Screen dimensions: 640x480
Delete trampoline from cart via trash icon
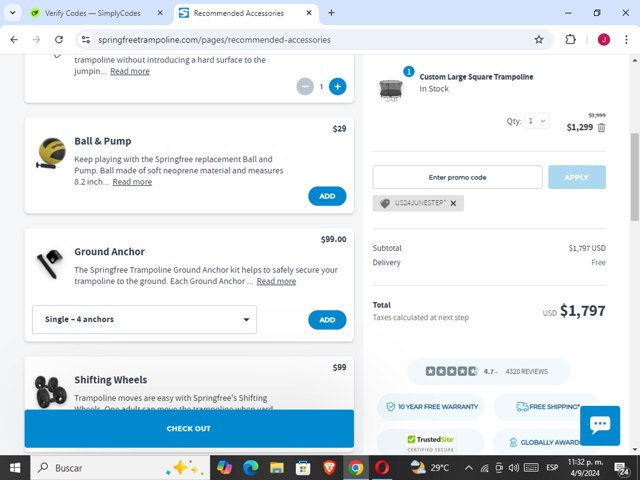coord(601,128)
